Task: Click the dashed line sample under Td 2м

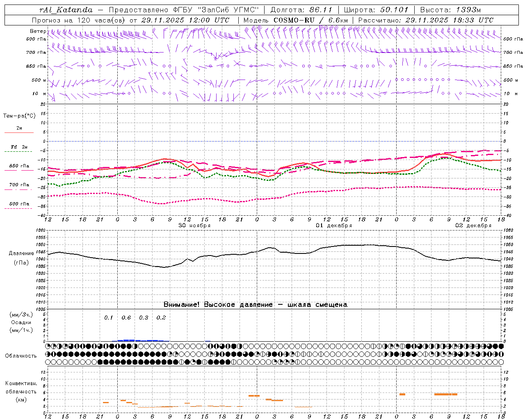Action: pos(18,151)
